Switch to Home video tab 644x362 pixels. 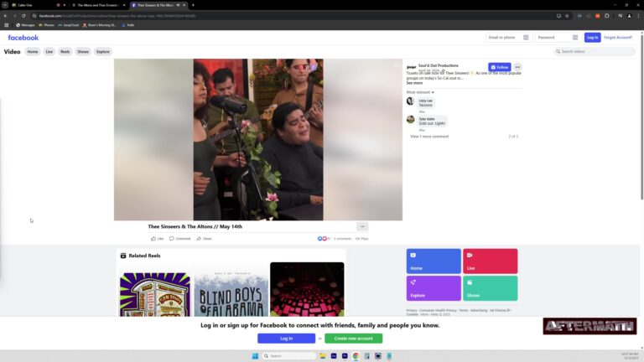pos(33,52)
